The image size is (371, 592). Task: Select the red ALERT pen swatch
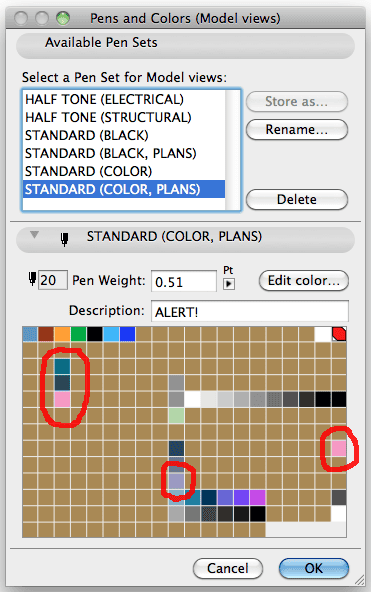(339, 334)
